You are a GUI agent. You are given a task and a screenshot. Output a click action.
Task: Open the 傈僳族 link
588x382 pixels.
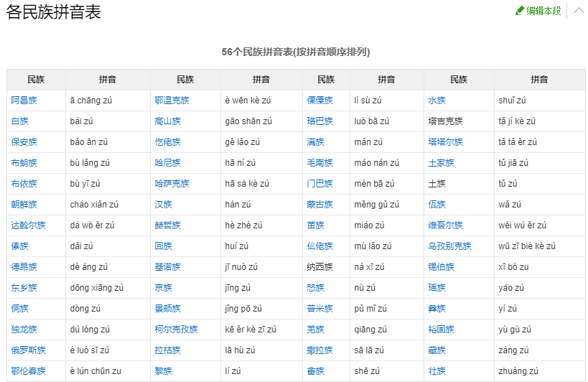click(x=320, y=101)
